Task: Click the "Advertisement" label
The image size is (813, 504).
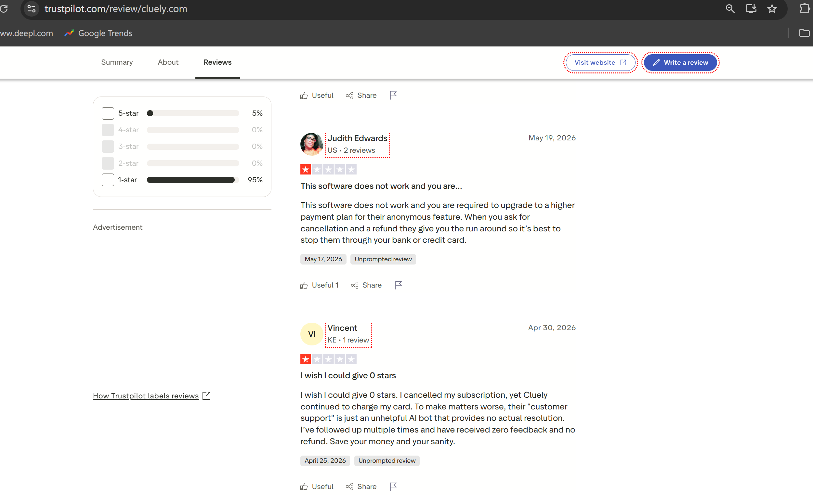Action: tap(118, 227)
